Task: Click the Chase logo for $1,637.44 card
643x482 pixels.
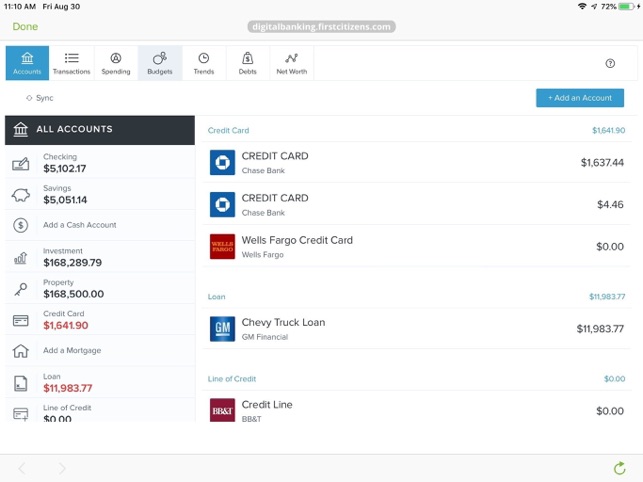Action: (x=222, y=162)
